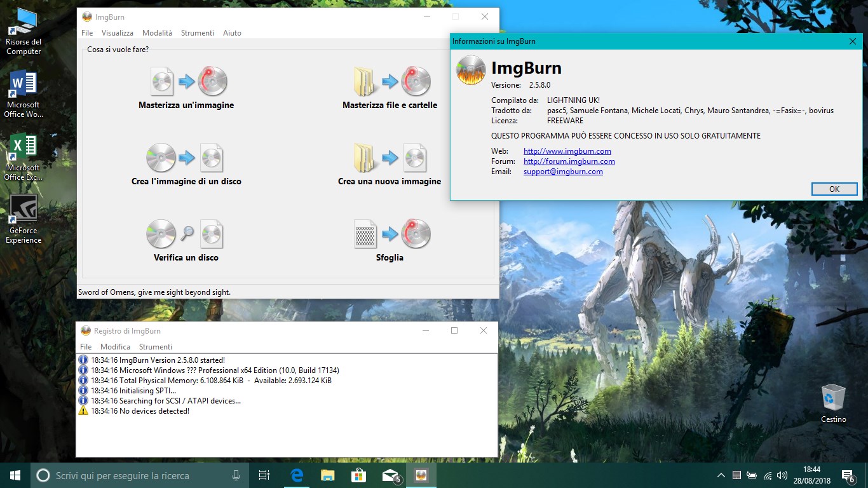Minimize the Registro di ImgBurn window
The width and height of the screenshot is (868, 488).
425,330
